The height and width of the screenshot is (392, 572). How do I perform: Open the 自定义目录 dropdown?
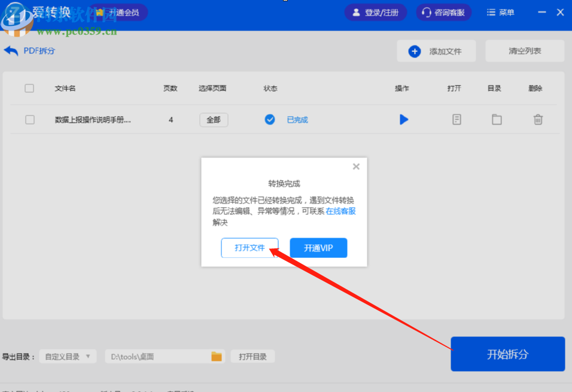click(68, 356)
